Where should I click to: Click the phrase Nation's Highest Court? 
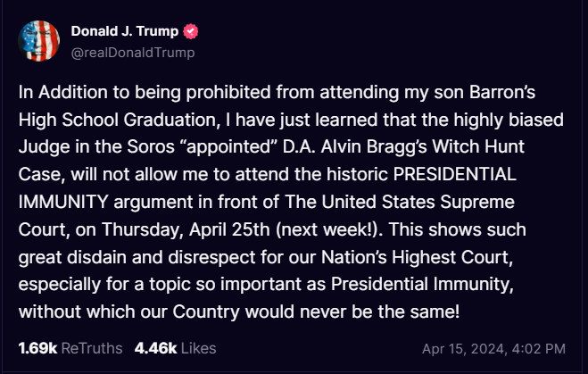[417, 257]
